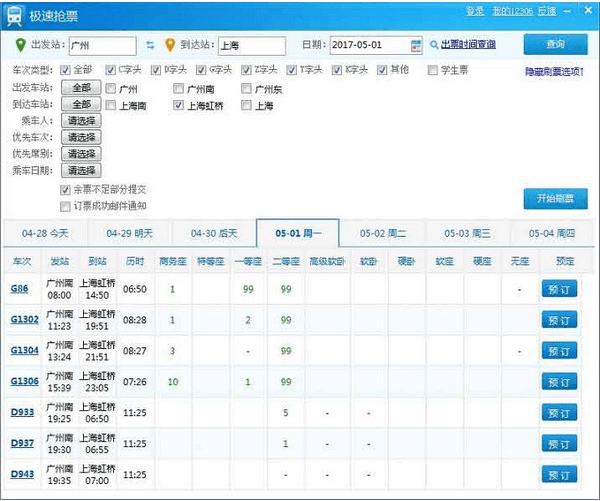Screen dimensions: 600x501
Task: Click the blue 查询 search button
Action: pyautogui.click(x=556, y=45)
